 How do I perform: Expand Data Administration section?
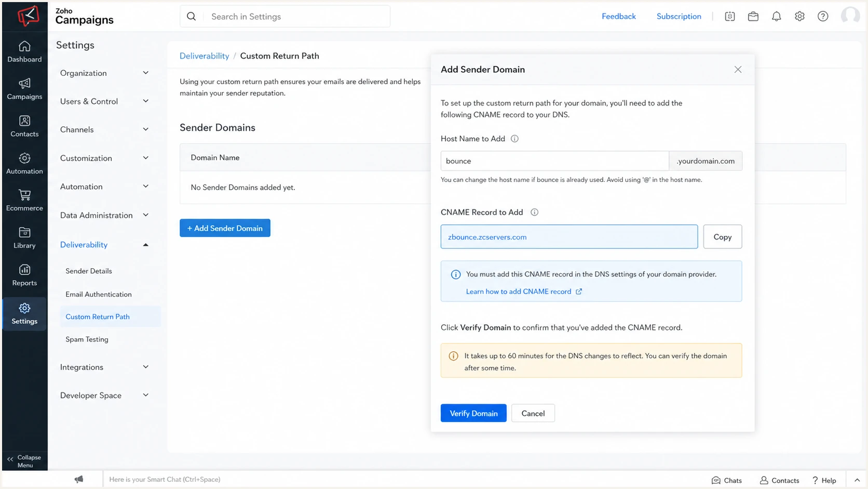pos(104,215)
